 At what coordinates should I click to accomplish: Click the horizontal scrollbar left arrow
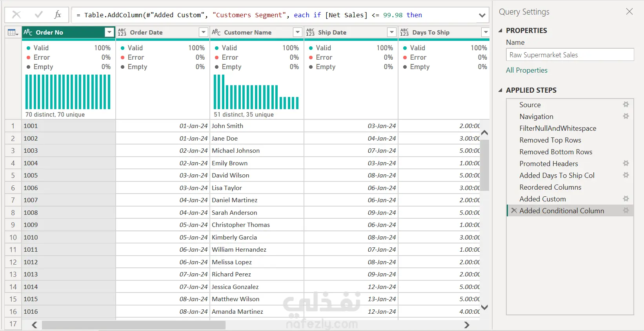coord(35,325)
